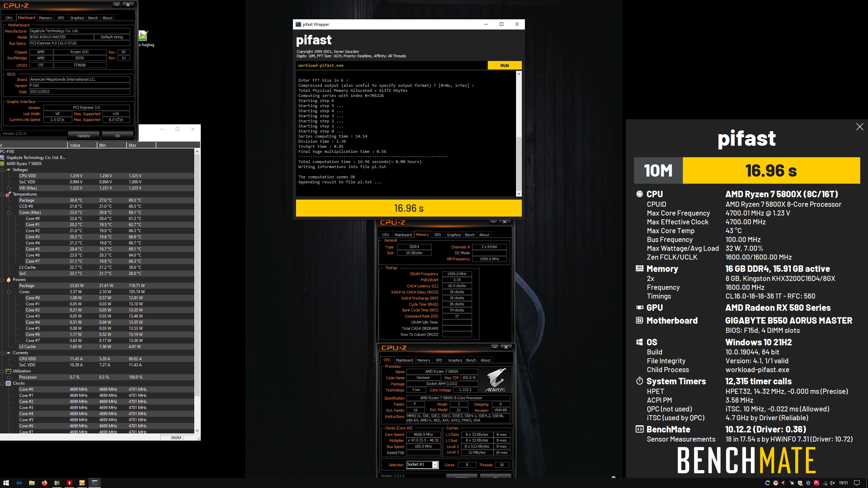868x488 pixels.
Task: Expand the VID (Max) node
Action: coord(9,188)
